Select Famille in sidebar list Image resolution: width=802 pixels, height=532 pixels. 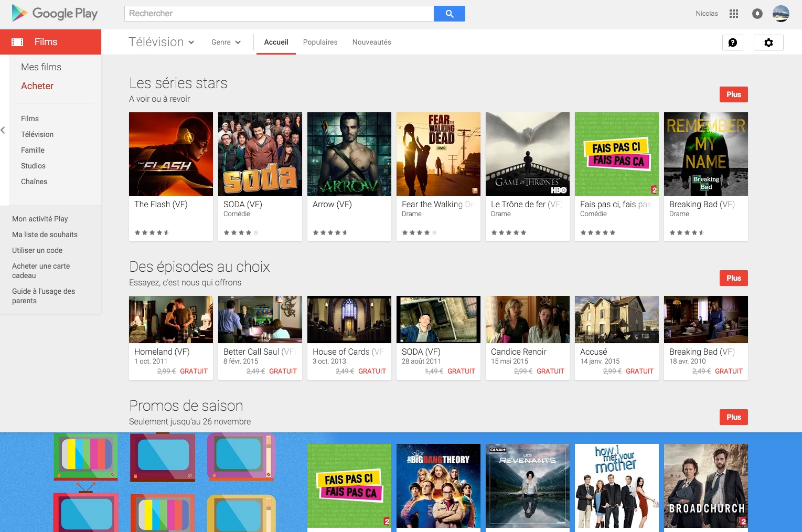[33, 150]
